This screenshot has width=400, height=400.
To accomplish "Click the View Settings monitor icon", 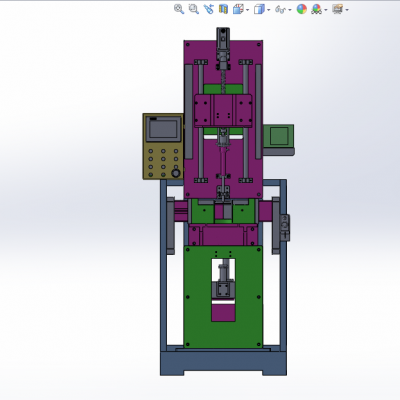I will [338, 9].
